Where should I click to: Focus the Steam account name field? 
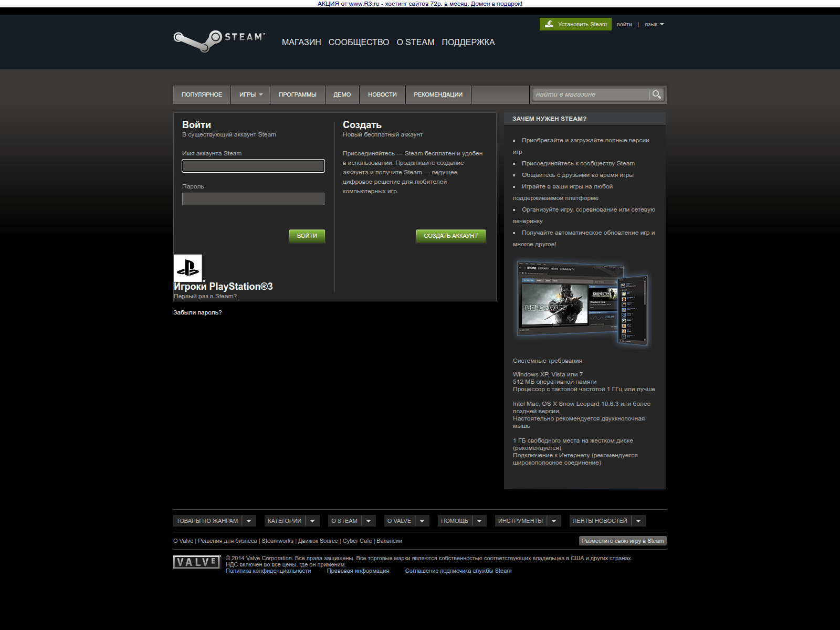point(253,166)
